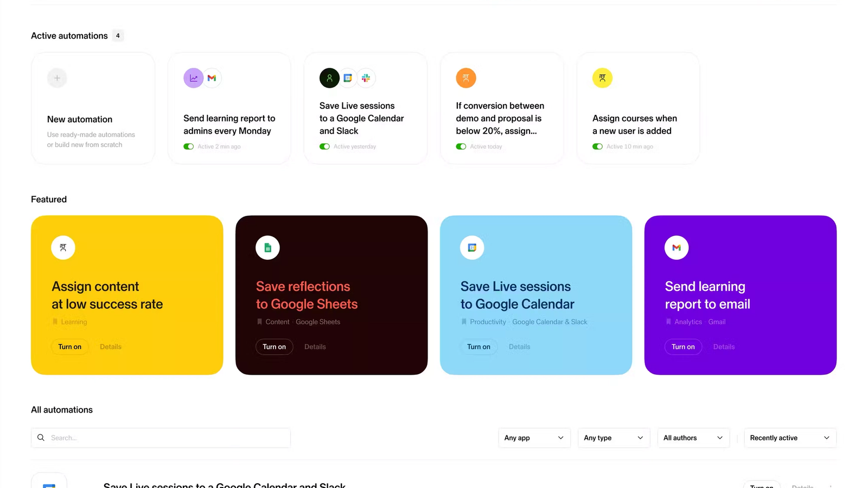Click the "Google Calendar & Slack" tag
868x488 pixels.
tap(550, 322)
